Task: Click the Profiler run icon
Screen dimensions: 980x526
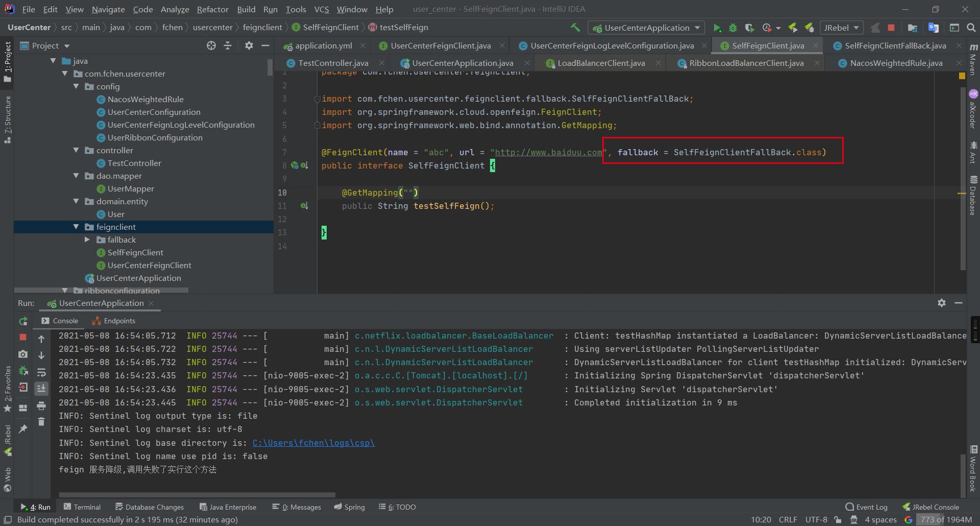Action: [x=767, y=28]
